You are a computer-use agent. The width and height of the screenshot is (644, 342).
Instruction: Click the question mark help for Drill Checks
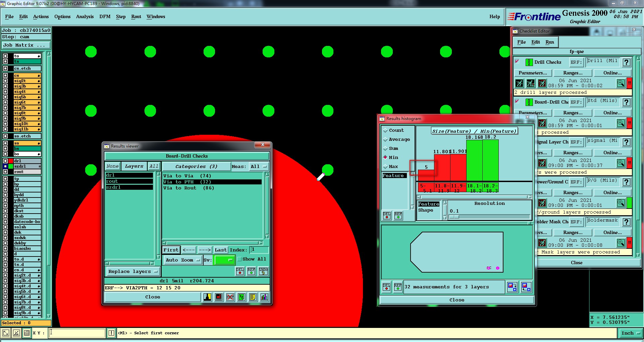(626, 62)
